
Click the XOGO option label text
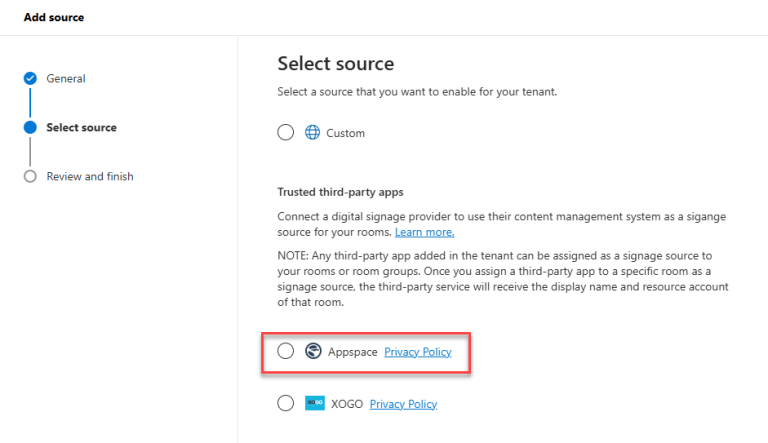pos(345,404)
